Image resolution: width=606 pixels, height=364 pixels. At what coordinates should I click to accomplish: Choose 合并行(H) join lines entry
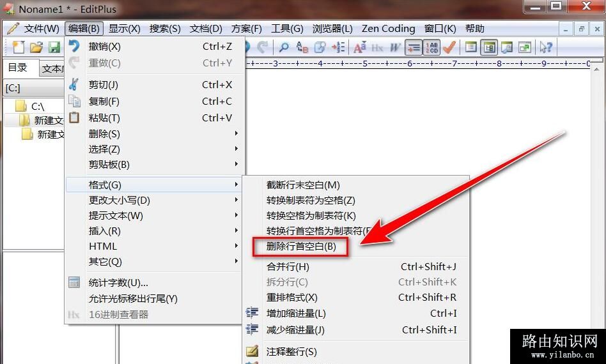(355, 267)
